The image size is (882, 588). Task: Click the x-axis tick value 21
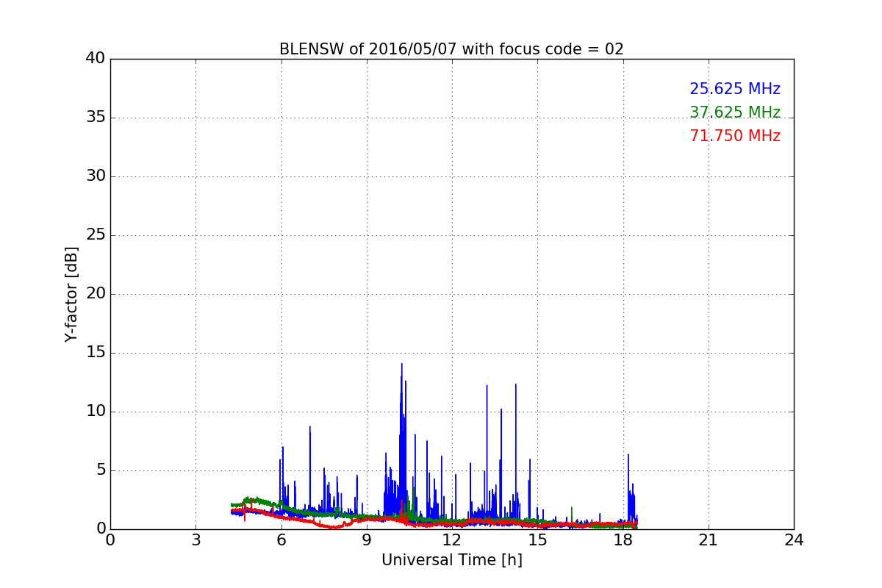[709, 540]
